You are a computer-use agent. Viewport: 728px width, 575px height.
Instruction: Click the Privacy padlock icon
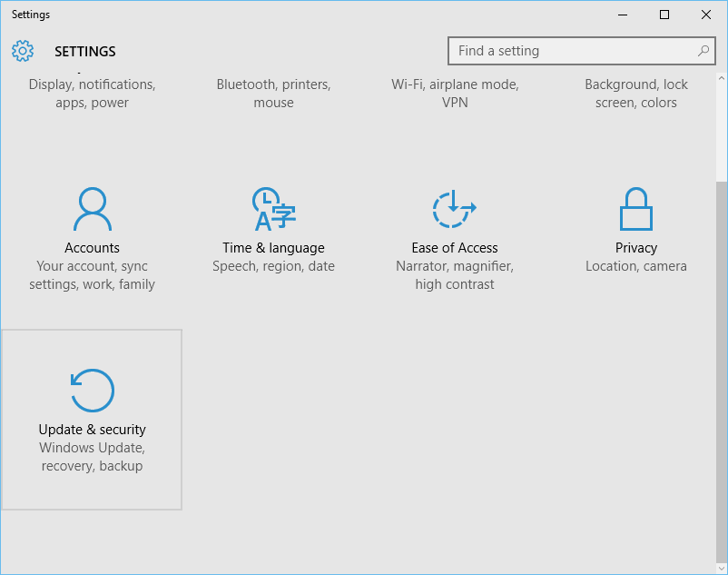tap(635, 209)
